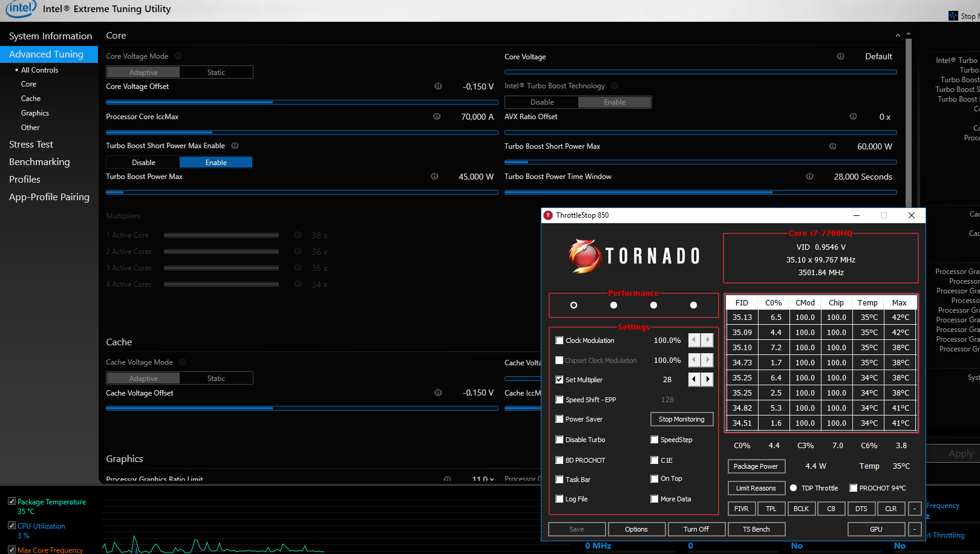The image size is (980, 554).
Task: Click info icon next to Core Voltage Mode
Action: coord(178,56)
